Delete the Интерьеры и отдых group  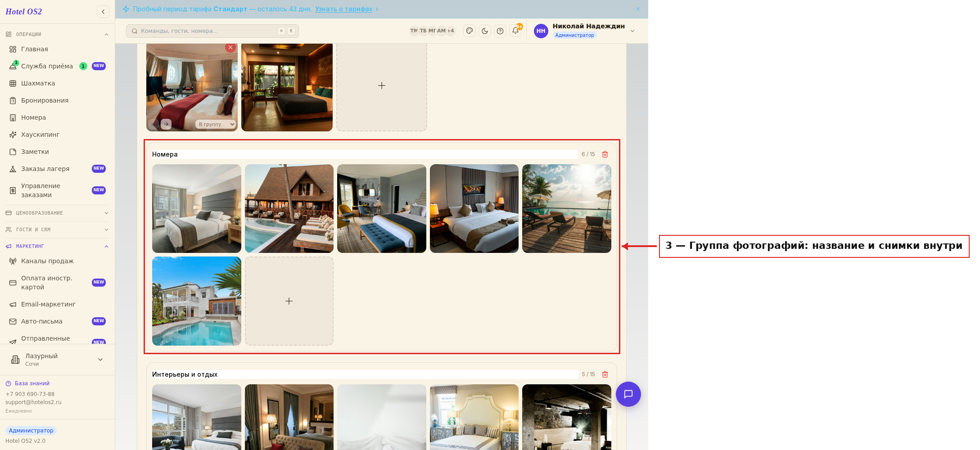point(605,374)
